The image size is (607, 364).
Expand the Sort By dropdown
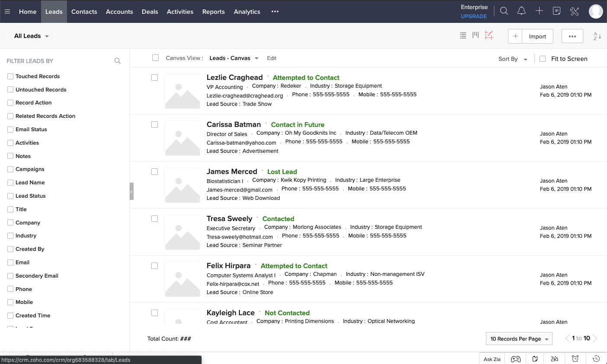[513, 59]
